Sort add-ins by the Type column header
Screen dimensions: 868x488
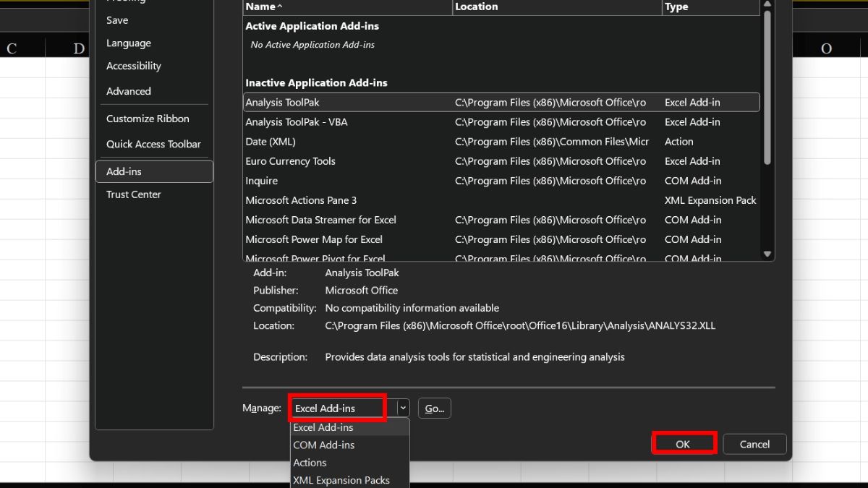pyautogui.click(x=710, y=7)
